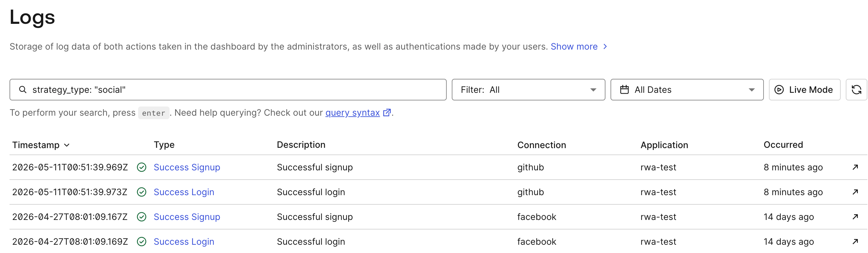Click the calendar icon in All Dates
868x253 pixels.
point(624,90)
